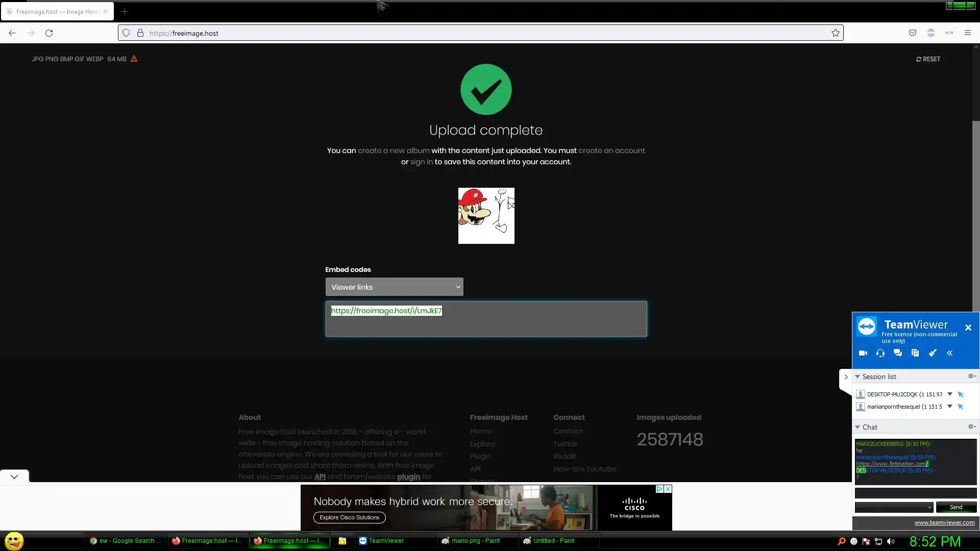The image size is (980, 551).
Task: Collapse the Session list section
Action: (x=858, y=377)
